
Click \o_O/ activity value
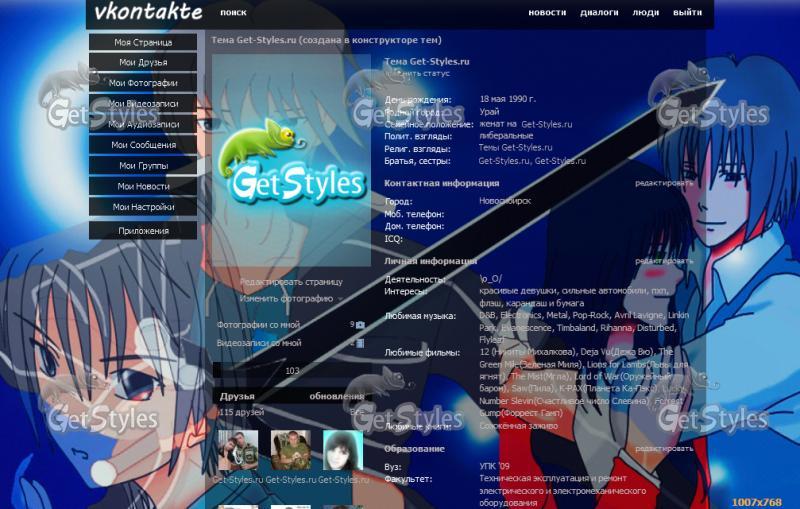point(491,278)
